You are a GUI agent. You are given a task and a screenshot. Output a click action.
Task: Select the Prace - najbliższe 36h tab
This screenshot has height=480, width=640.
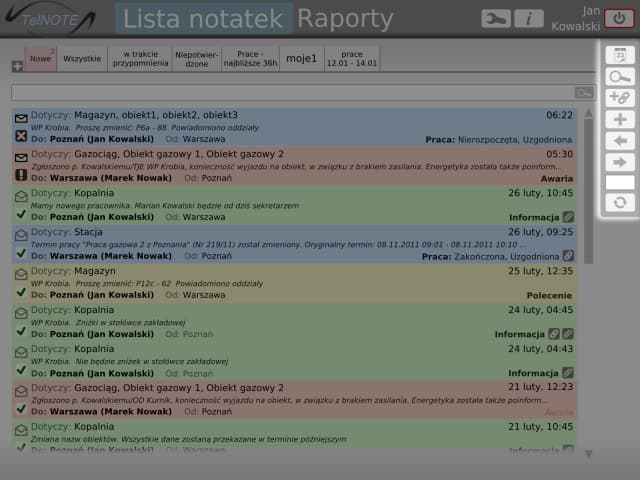click(x=251, y=59)
